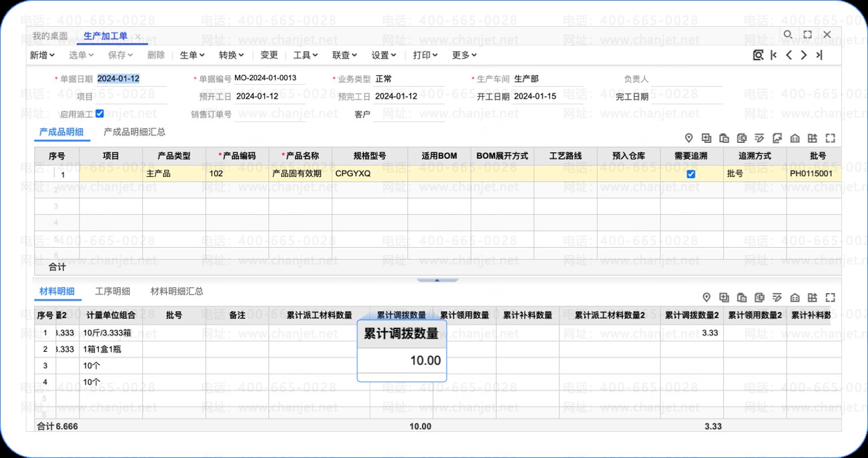This screenshot has height=458, width=868.
Task: Jump to the first record arrow
Action: pos(774,55)
